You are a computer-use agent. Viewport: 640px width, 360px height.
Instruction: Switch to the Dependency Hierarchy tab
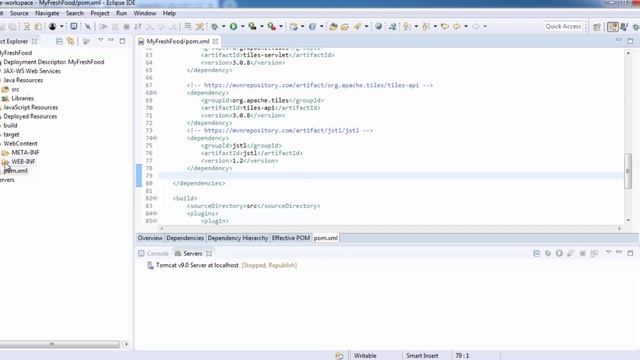238,238
